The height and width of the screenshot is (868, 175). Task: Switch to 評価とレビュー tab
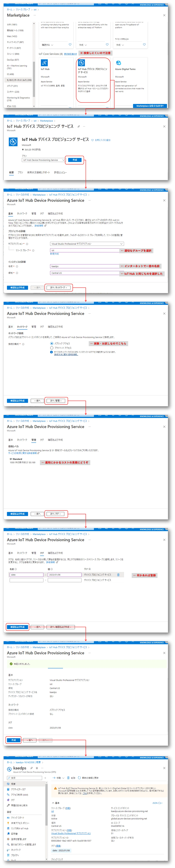point(60,173)
